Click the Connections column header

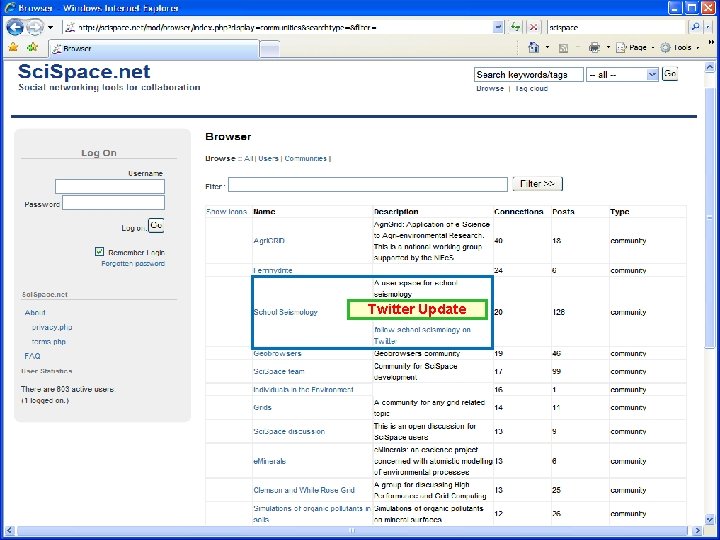pyautogui.click(x=518, y=212)
